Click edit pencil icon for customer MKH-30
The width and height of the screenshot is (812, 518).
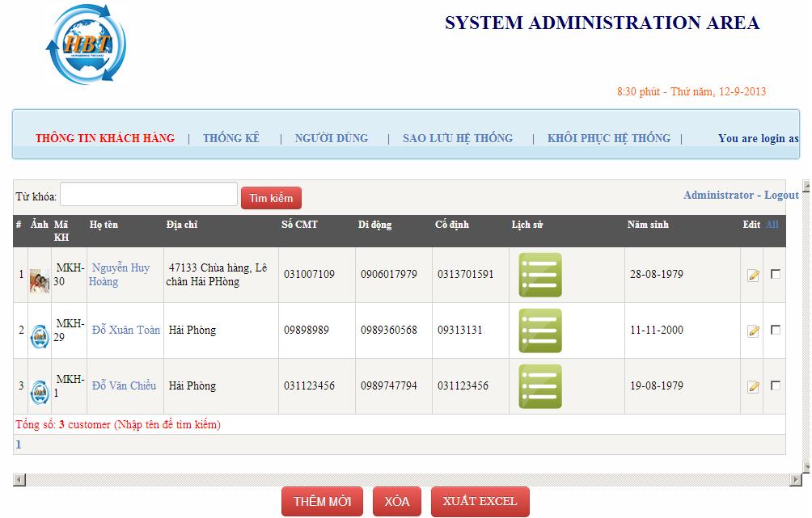pyautogui.click(x=753, y=276)
